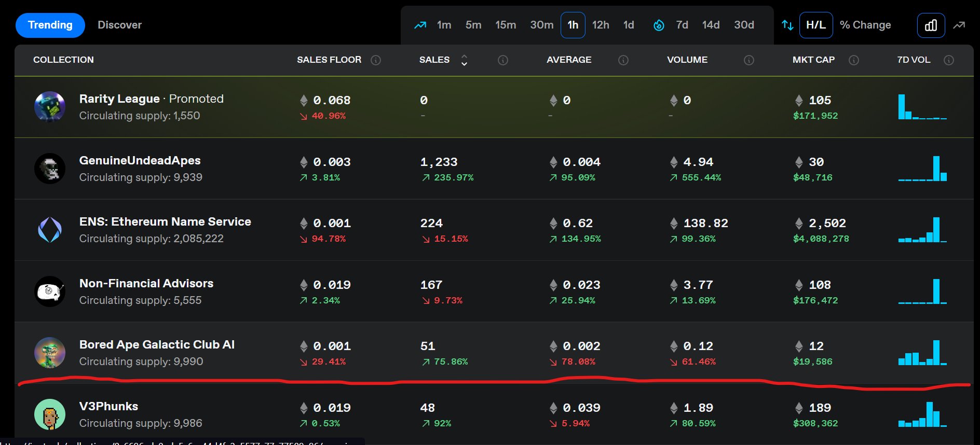
Task: Select the line chart view icon
Action: coord(959,25)
